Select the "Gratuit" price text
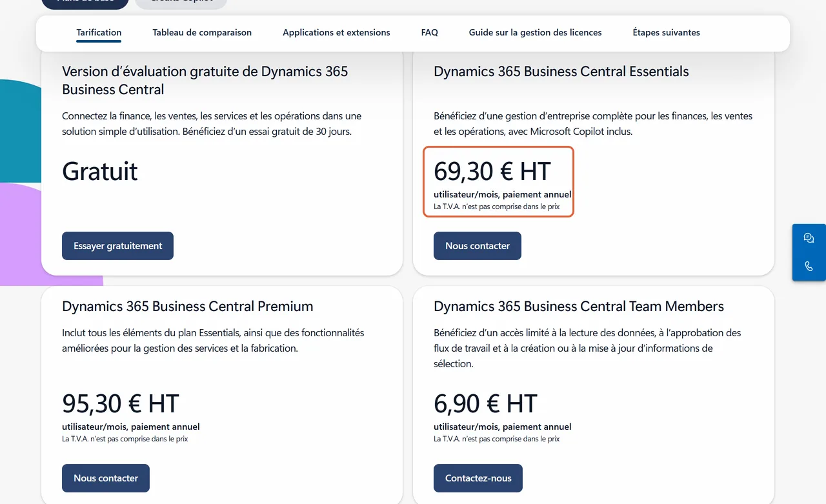The height and width of the screenshot is (504, 826). click(100, 172)
